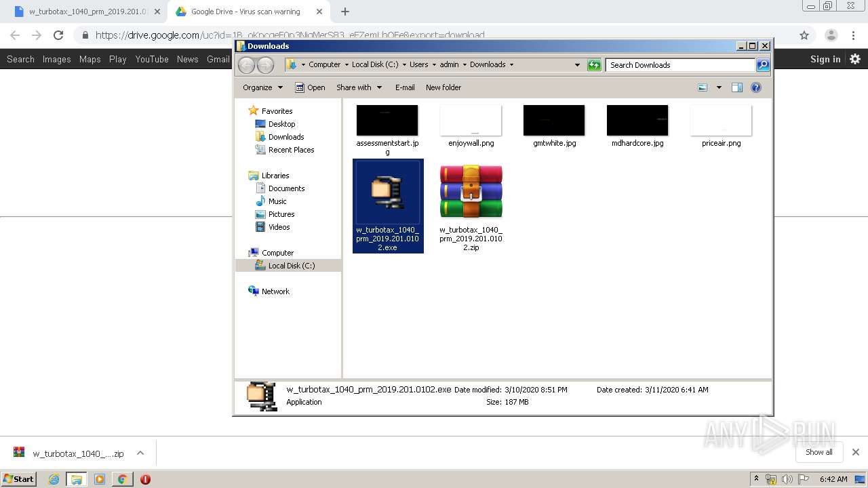Click Show all downloads button
The image size is (868, 488).
coord(819,452)
